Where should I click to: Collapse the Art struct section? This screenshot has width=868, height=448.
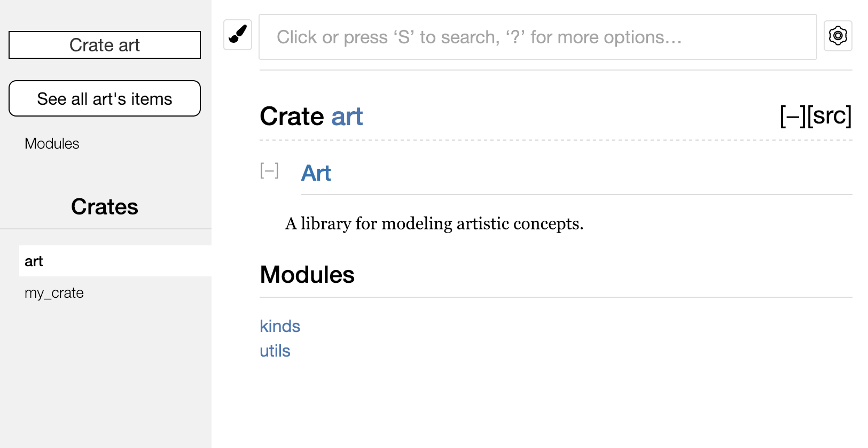tap(269, 170)
